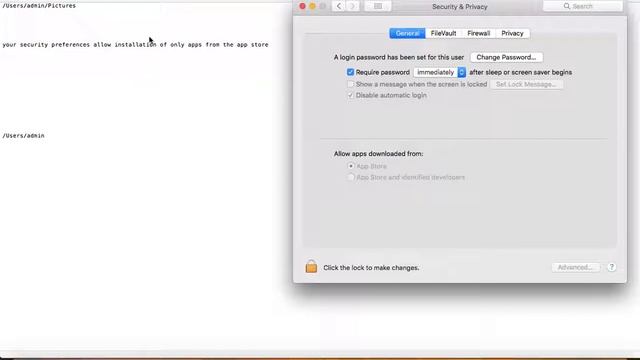Open the immediately delay dropdown
Image resolution: width=640 pixels, height=360 pixels.
(440, 72)
